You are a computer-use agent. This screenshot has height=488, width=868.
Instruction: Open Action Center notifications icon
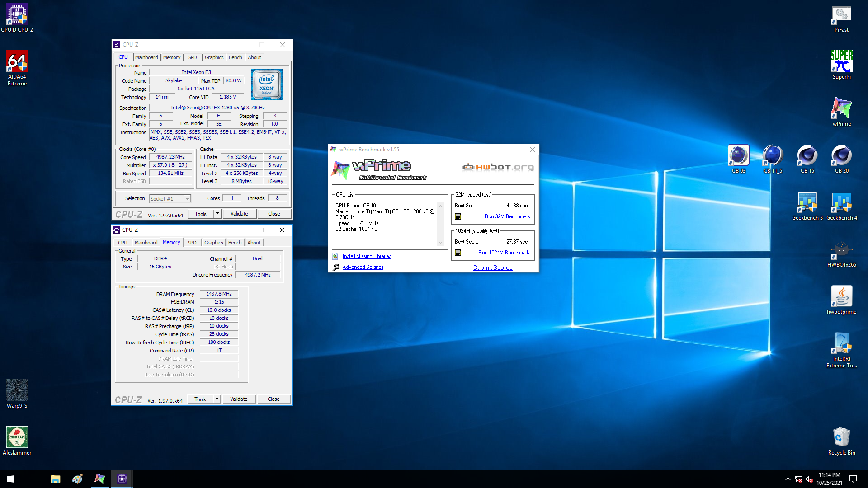tap(853, 479)
